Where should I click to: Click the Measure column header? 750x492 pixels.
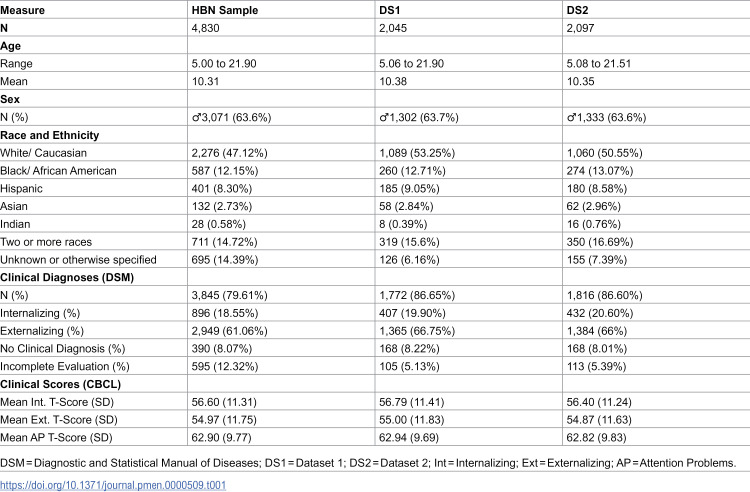(22, 10)
